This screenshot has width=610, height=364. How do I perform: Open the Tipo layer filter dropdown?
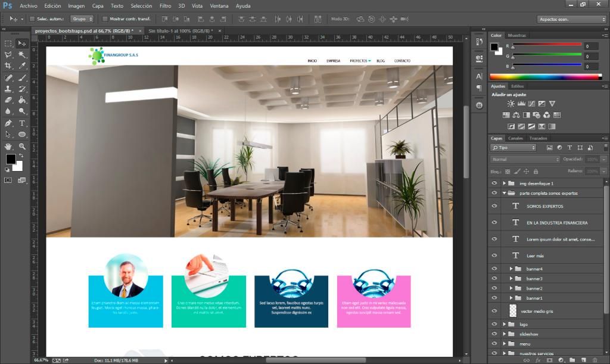[x=513, y=148]
